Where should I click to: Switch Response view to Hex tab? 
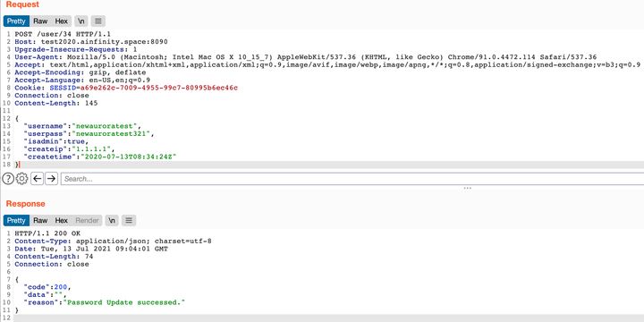pyautogui.click(x=61, y=221)
